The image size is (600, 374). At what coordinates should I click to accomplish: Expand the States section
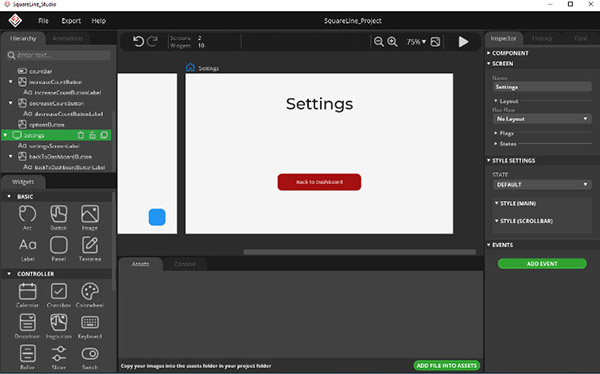(496, 144)
